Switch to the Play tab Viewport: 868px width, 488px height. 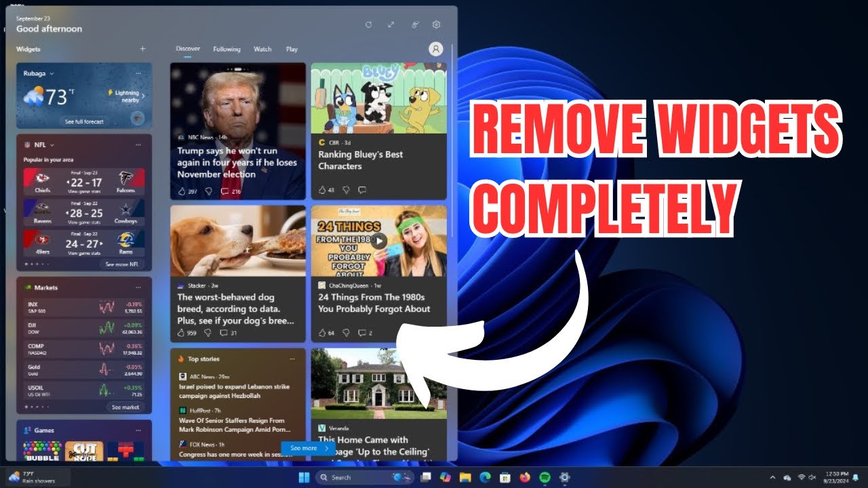tap(292, 49)
